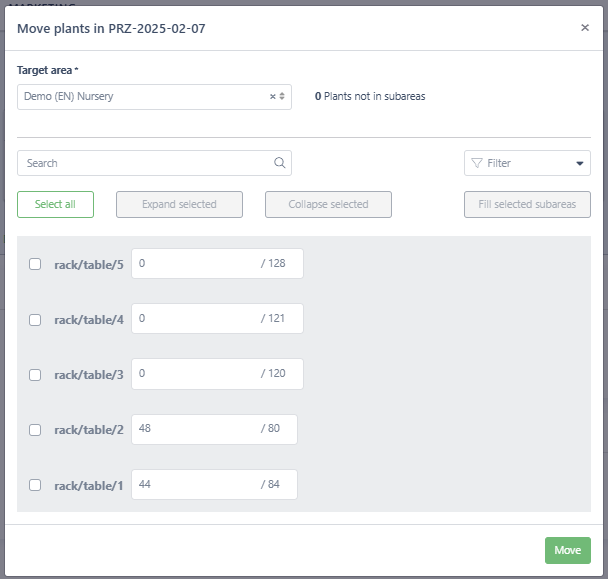Click Collapse selected button

pyautogui.click(x=328, y=204)
